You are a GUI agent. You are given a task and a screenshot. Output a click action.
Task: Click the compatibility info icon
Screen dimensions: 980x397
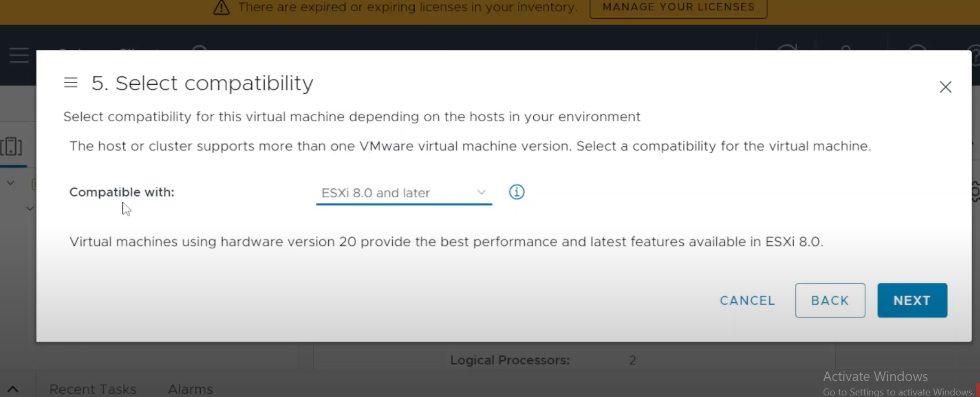(516, 192)
